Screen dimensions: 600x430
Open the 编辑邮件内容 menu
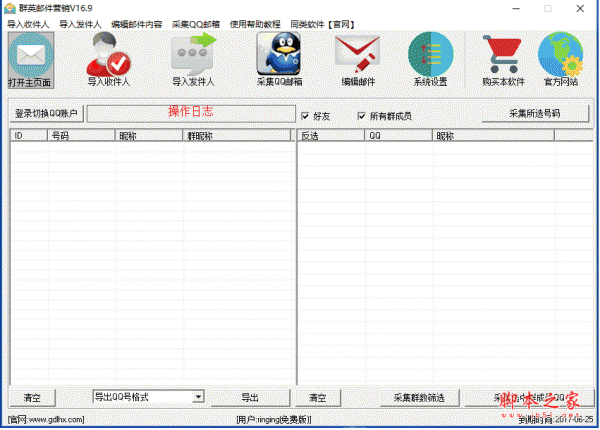click(x=137, y=24)
